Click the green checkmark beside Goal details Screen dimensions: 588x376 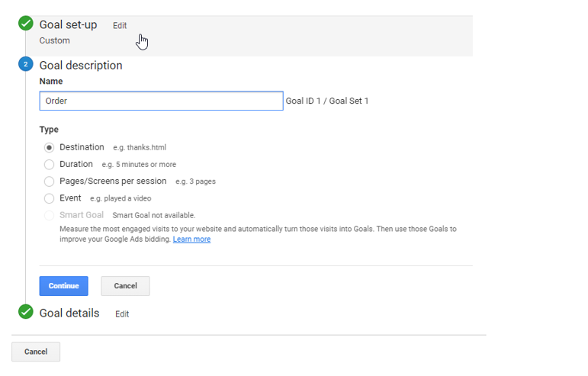26,312
